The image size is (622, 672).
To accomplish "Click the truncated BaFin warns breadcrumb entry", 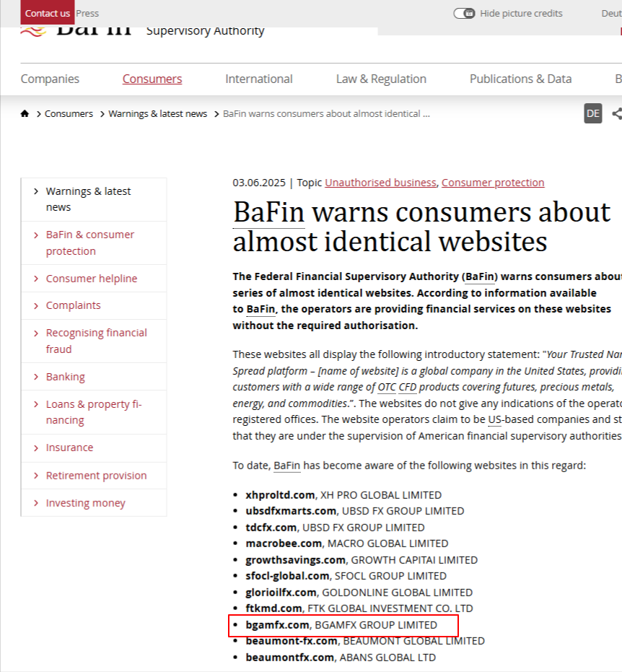I will [326, 113].
